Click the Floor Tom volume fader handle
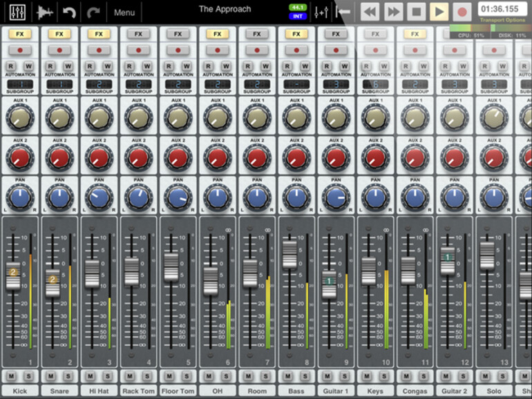 click(x=171, y=266)
